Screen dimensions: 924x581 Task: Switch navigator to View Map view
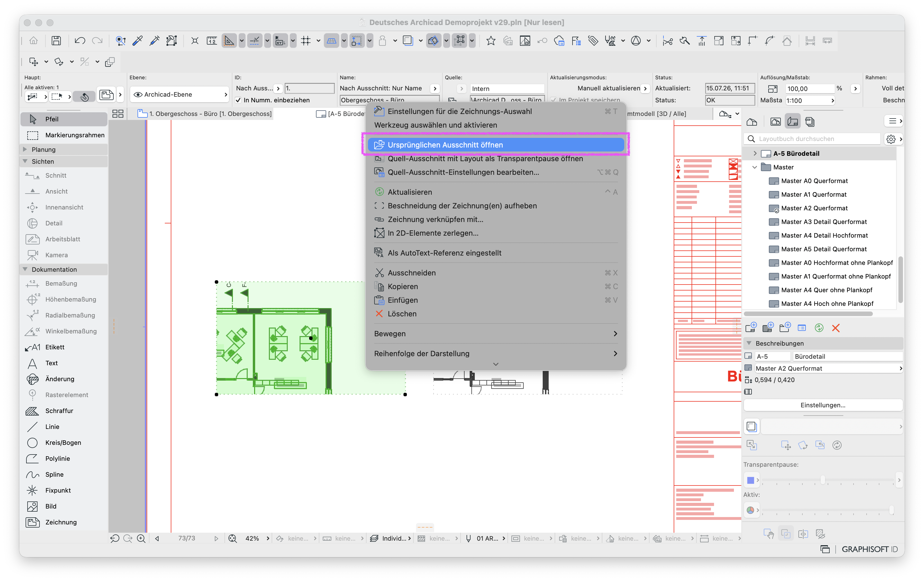tap(775, 122)
